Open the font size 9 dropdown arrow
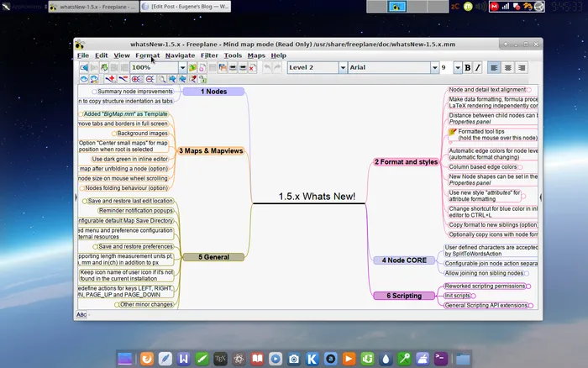This screenshot has width=588, height=368. 458,67
